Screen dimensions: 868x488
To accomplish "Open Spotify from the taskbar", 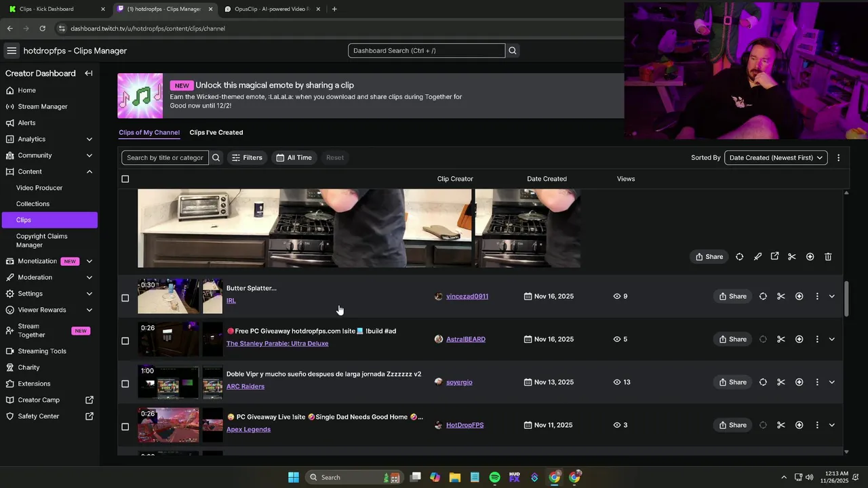I will tap(494, 477).
